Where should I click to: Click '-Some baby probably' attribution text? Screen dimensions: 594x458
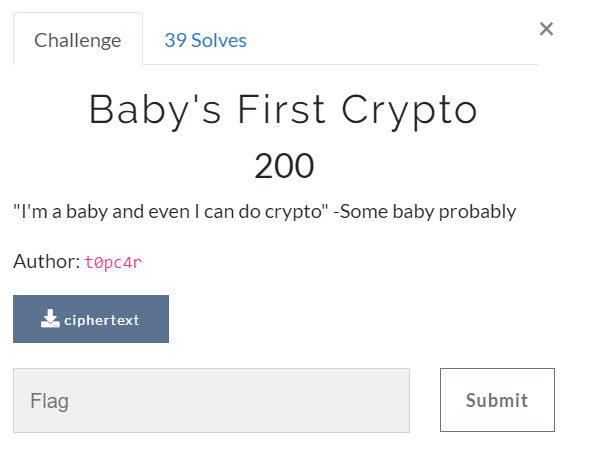[x=425, y=212]
